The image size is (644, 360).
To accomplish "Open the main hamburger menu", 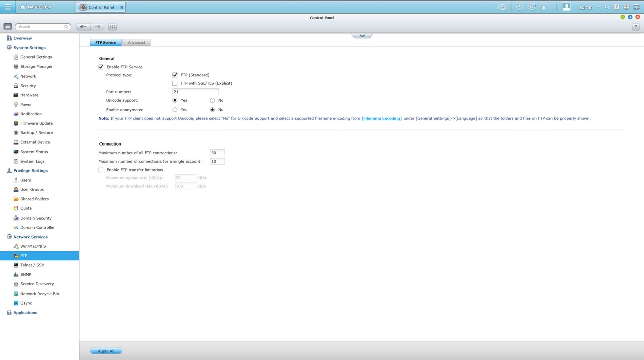I will point(7,7).
